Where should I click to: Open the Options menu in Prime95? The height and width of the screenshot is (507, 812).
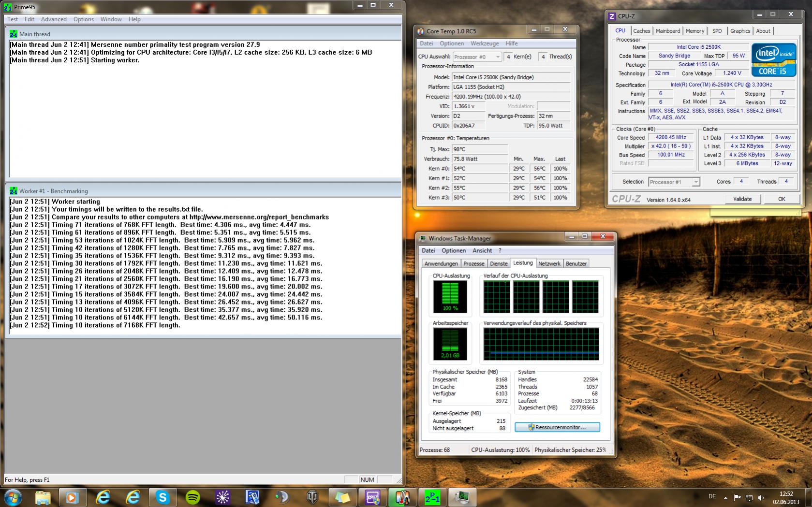pos(84,19)
